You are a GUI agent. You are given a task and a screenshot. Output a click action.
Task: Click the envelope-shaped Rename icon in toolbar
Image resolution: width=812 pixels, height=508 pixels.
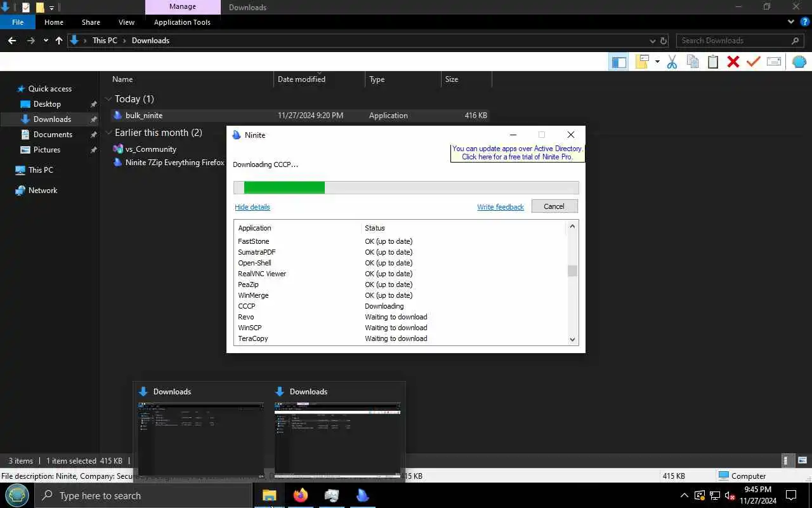point(774,62)
